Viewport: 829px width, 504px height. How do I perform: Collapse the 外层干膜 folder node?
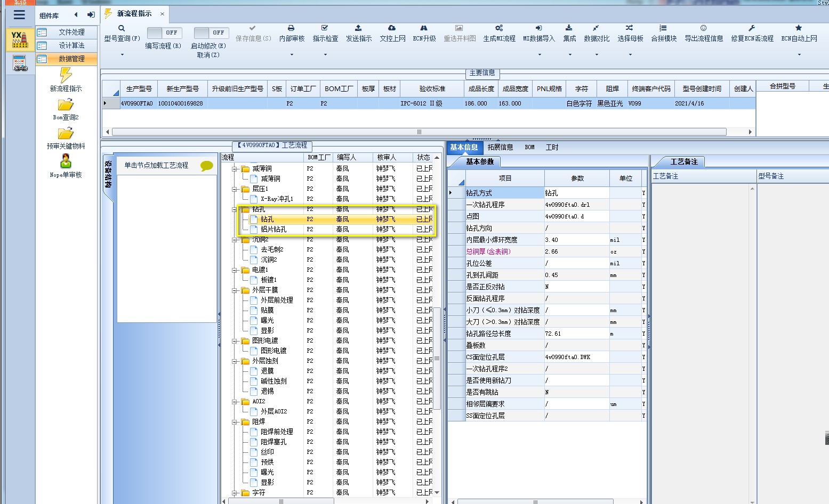[x=234, y=290]
